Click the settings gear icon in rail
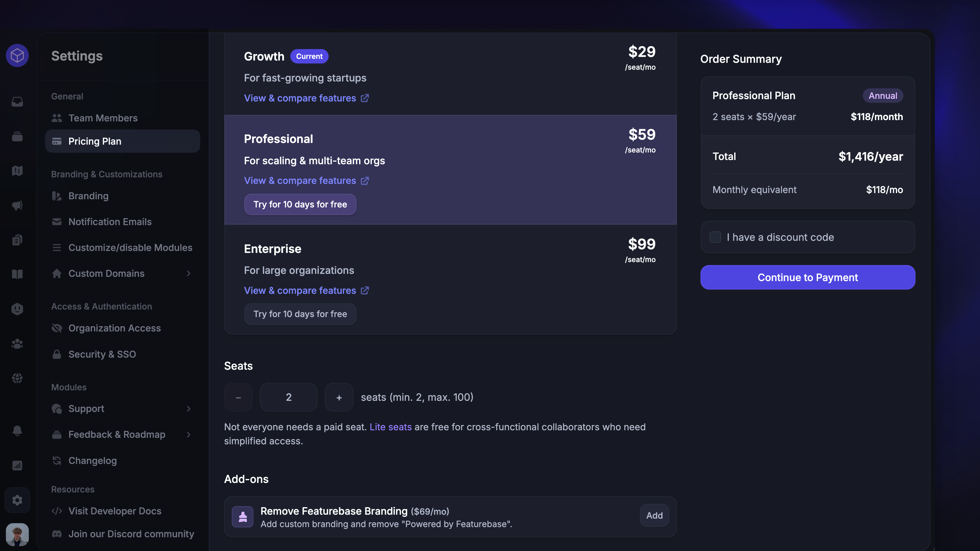 (17, 500)
